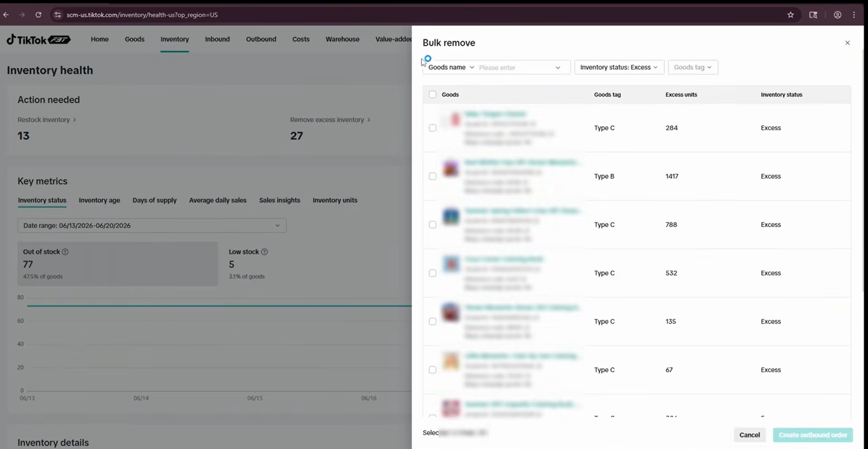
Task: Switch to the Inventory status tab
Action: [42, 200]
